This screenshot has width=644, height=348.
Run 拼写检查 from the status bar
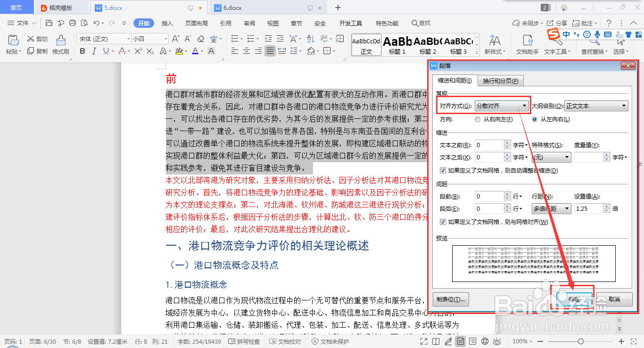[x=244, y=341]
